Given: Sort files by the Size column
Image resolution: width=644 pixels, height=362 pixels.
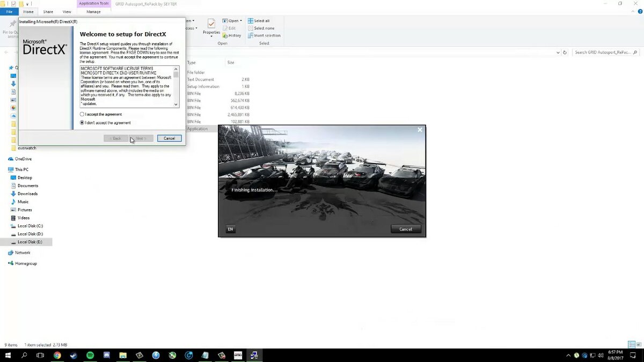Looking at the screenshot, I should point(231,63).
